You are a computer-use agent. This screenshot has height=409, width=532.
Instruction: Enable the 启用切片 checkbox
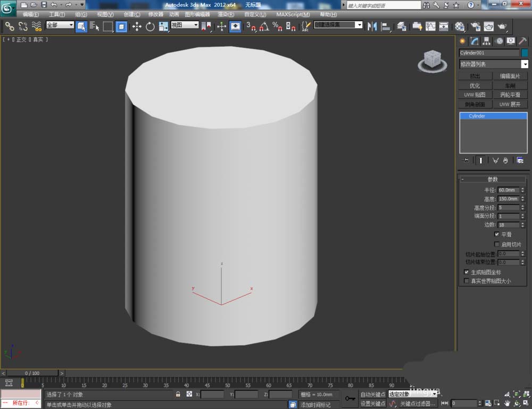click(x=497, y=244)
